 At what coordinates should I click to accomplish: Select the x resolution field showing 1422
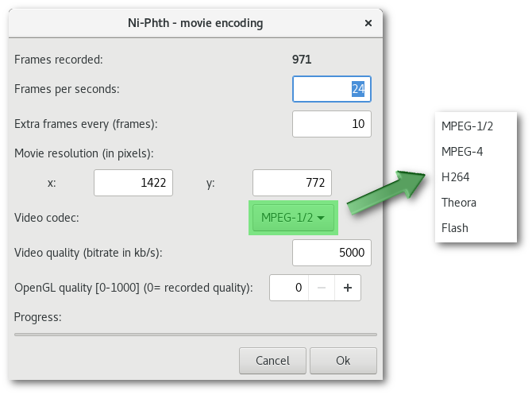coord(133,183)
